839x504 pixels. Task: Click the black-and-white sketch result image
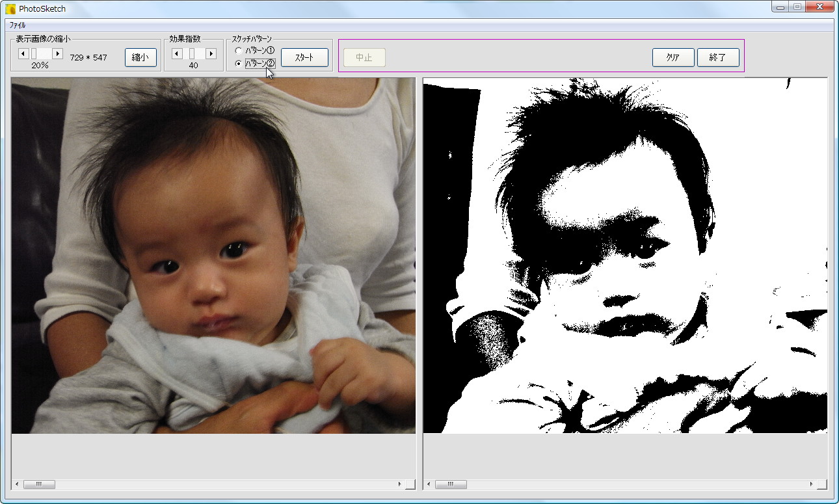(x=624, y=254)
